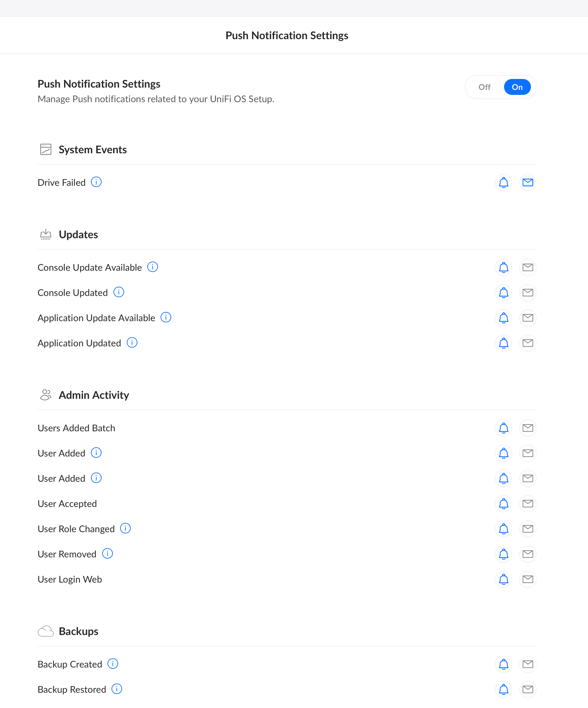Click info icon beside Backup Restored

[117, 689]
